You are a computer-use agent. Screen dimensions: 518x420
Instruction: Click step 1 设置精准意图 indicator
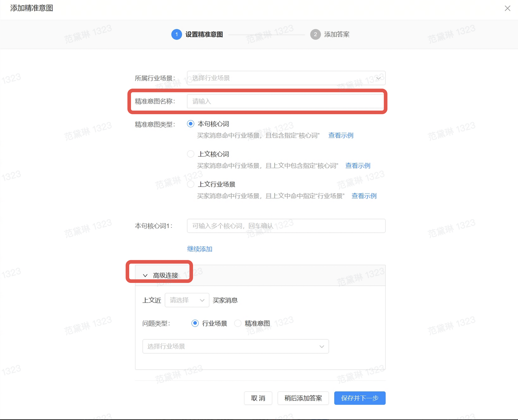(x=197, y=34)
